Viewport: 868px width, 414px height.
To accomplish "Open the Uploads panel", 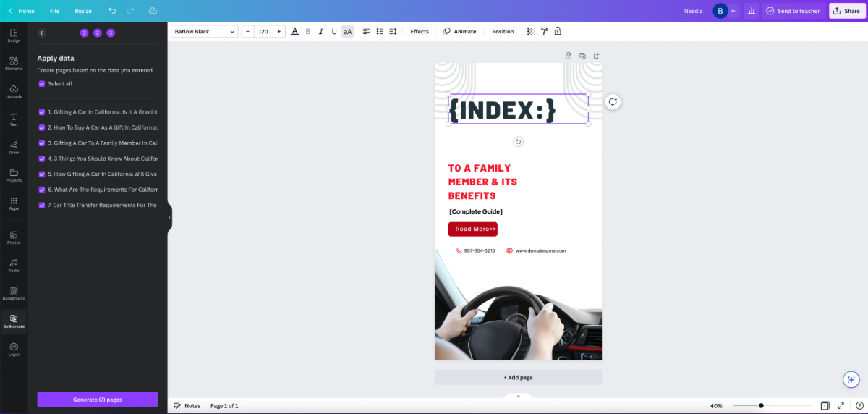I will 14,92.
